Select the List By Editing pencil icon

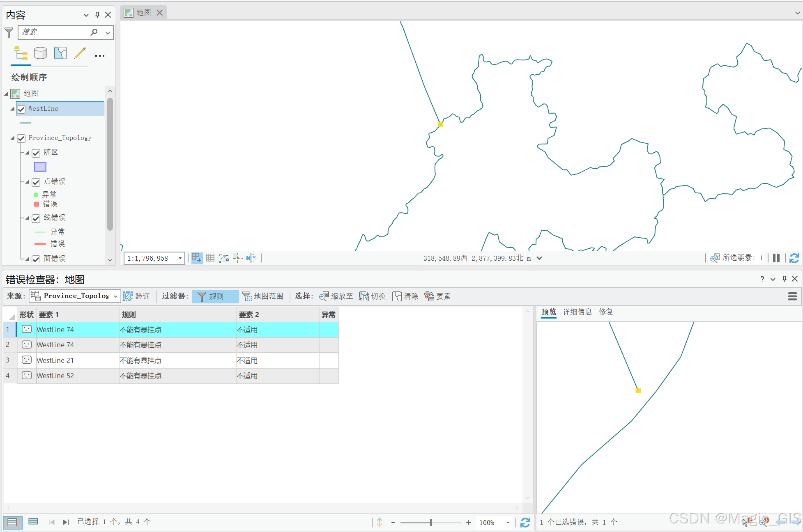pos(80,53)
